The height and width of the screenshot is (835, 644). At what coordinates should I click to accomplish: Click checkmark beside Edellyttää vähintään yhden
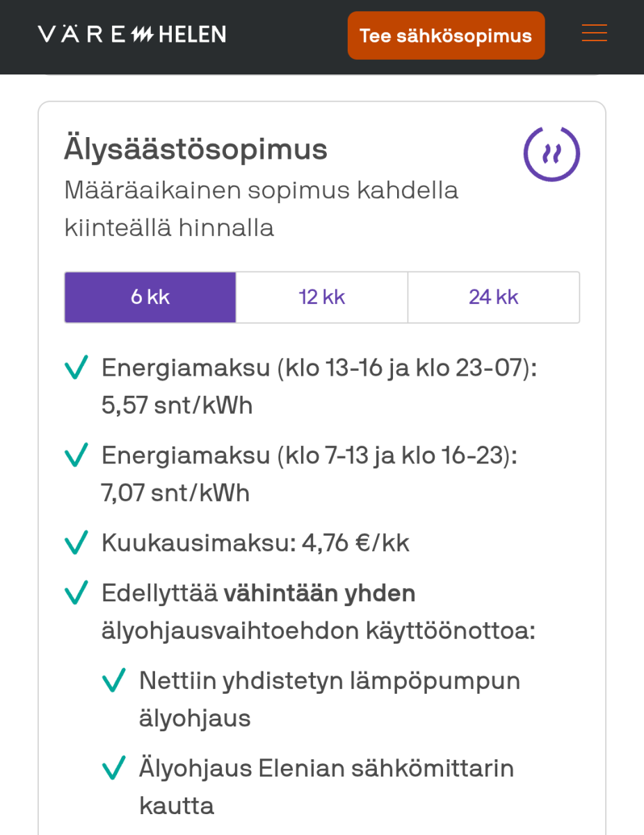tap(77, 594)
